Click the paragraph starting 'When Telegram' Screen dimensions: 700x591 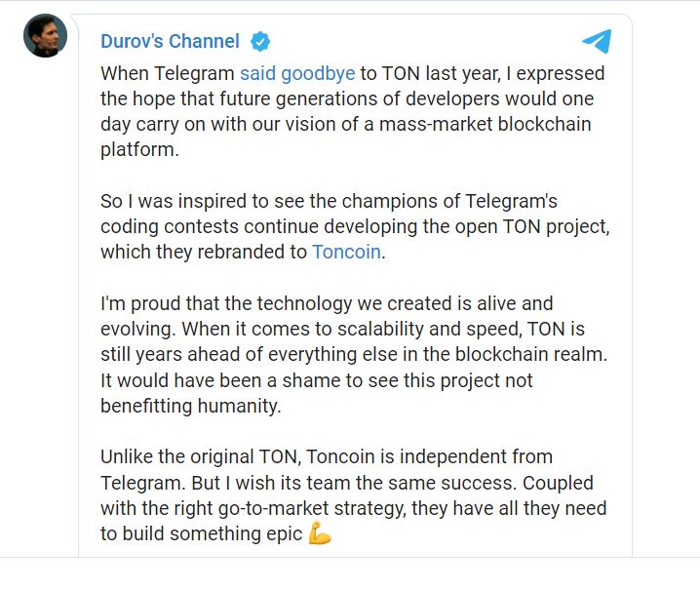pos(353,111)
